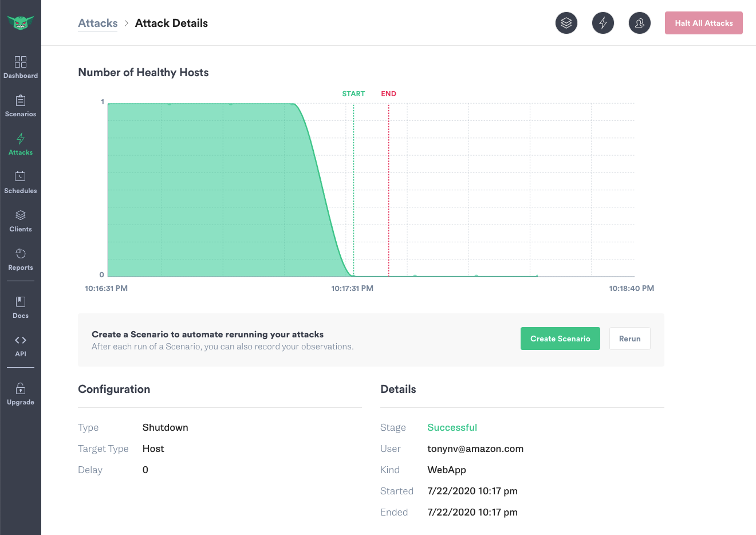Click the 10:17:31 PM axis label
Screen dimensions: 756x535
click(x=352, y=288)
